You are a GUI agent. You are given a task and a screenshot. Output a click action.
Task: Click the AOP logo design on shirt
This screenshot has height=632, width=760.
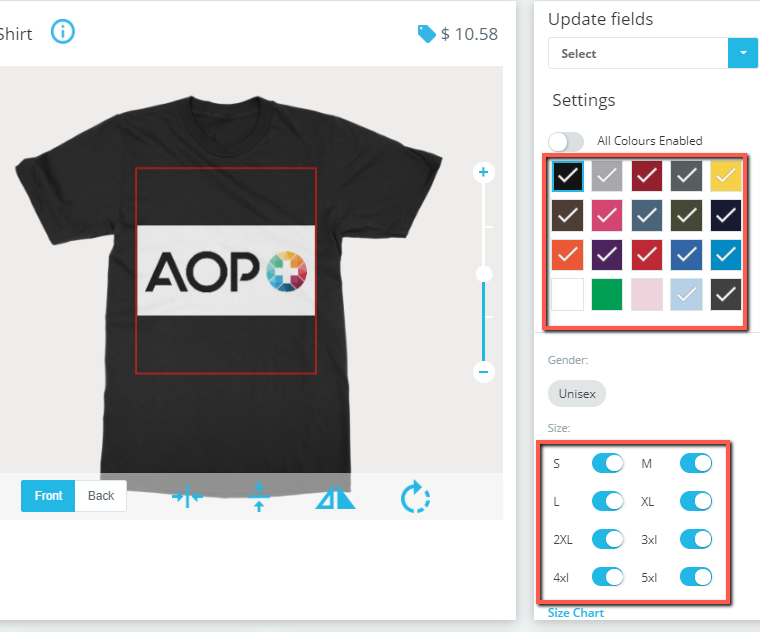226,270
